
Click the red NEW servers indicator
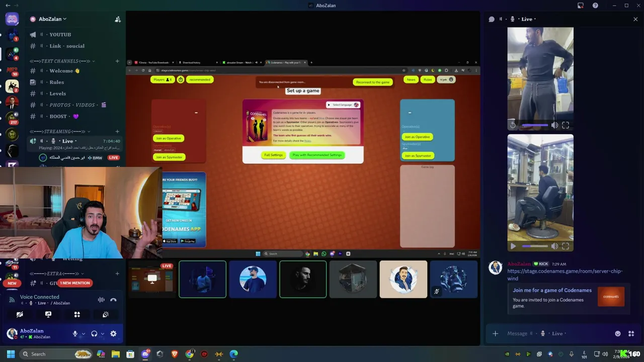coord(12,283)
